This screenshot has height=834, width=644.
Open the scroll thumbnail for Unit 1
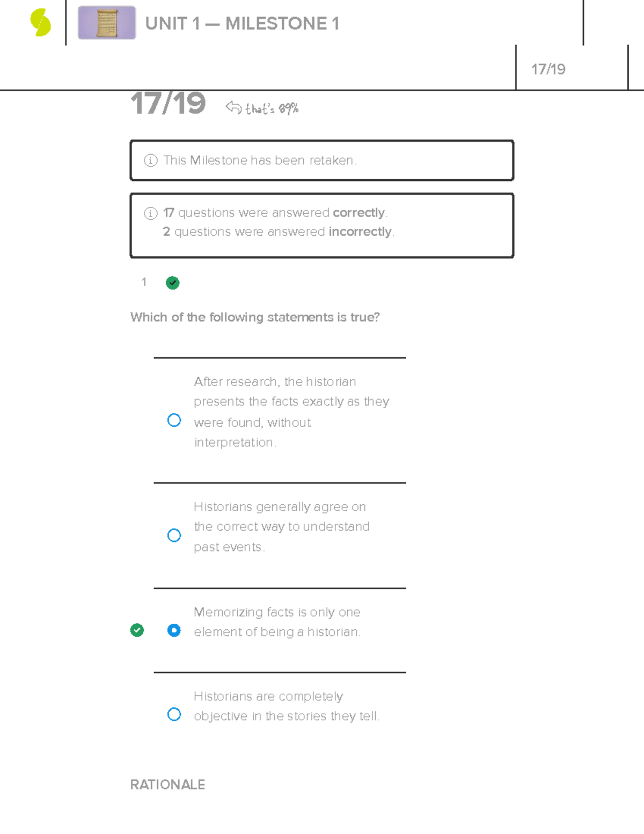(x=107, y=23)
